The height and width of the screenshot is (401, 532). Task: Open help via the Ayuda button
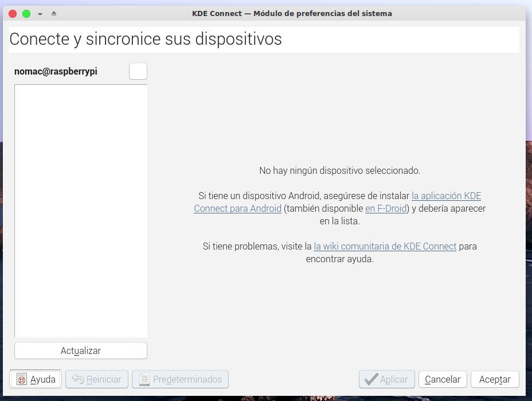coord(36,379)
